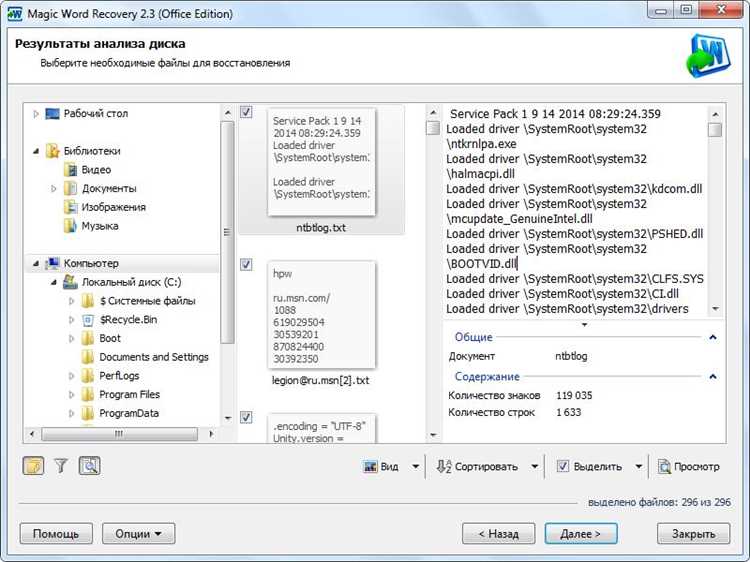Viewport: 750px width, 562px height.
Task: Click the PerfLogs folder icon
Action: click(88, 376)
